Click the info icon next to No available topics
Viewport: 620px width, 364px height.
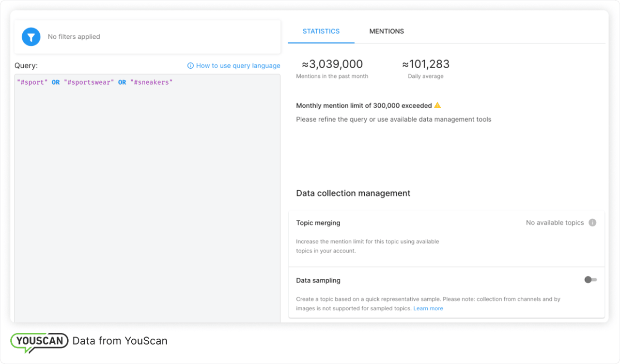(592, 223)
